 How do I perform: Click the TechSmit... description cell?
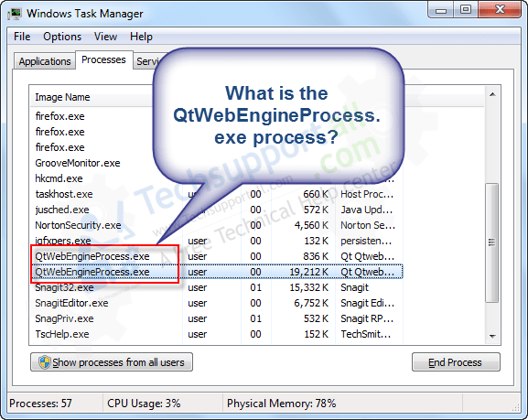(x=366, y=334)
